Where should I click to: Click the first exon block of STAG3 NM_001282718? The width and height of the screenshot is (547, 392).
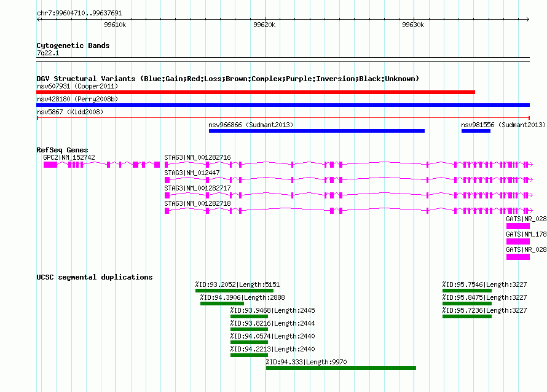(x=167, y=211)
